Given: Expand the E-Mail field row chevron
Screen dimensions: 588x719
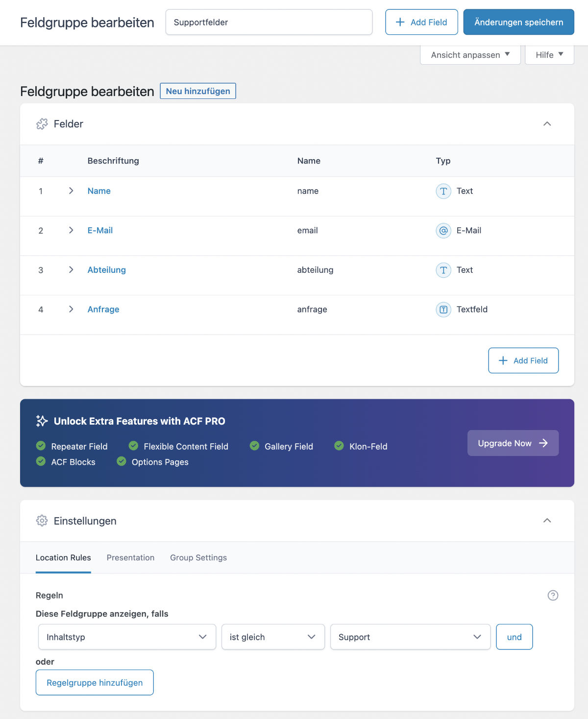Looking at the screenshot, I should pyautogui.click(x=71, y=230).
